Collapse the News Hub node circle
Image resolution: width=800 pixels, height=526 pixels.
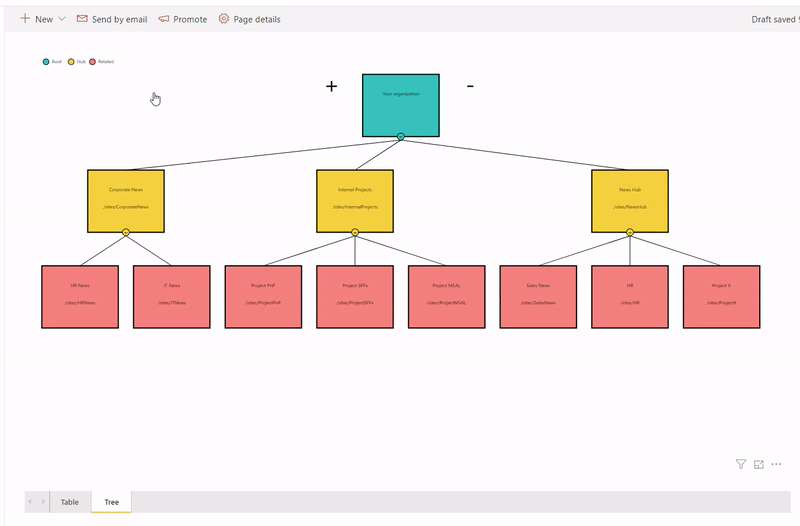point(630,232)
